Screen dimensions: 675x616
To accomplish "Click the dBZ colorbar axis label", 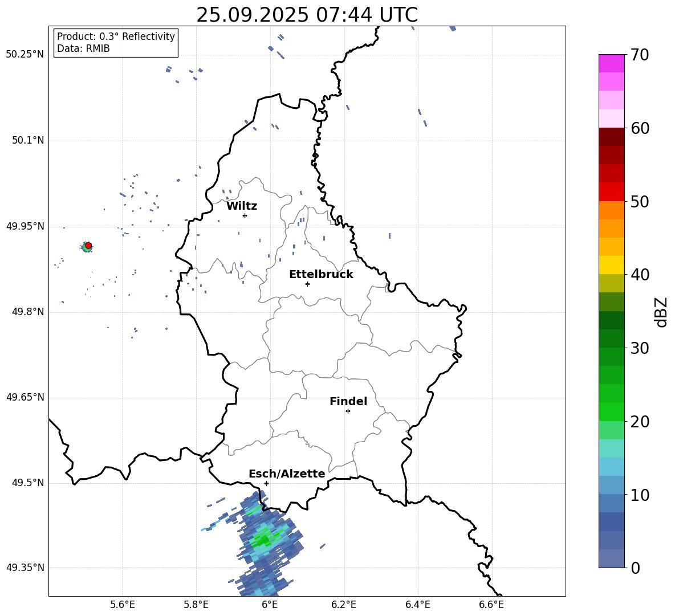I will (x=662, y=312).
